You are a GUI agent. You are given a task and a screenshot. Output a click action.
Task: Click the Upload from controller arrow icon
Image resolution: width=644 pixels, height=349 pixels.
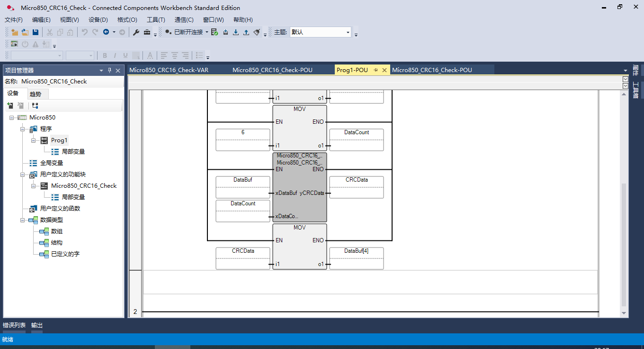246,32
